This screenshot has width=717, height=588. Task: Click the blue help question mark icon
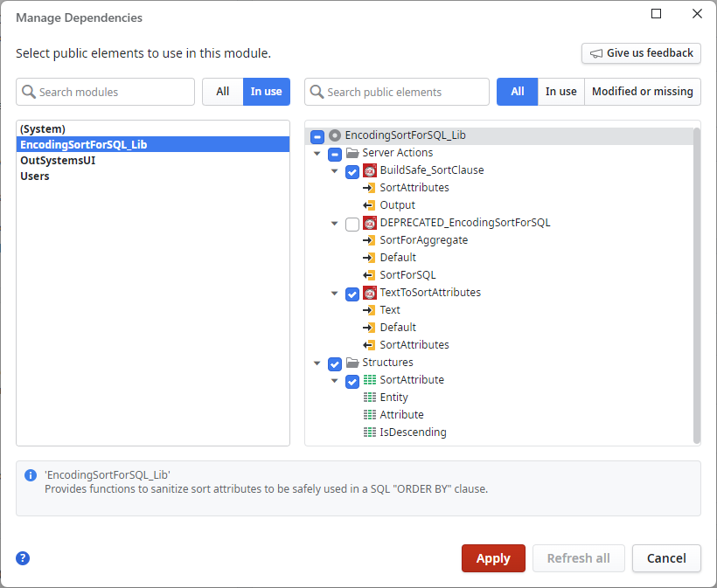click(23, 558)
